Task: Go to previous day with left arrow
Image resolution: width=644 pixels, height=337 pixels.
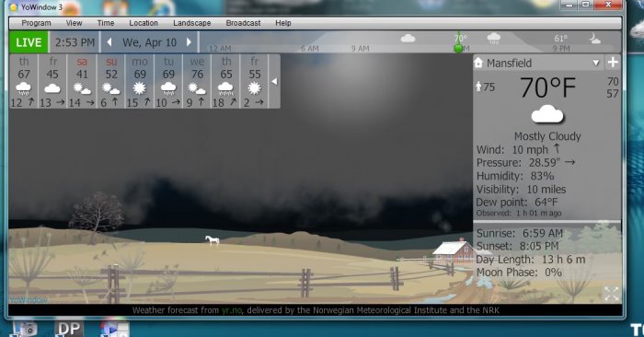Action: 109,42
